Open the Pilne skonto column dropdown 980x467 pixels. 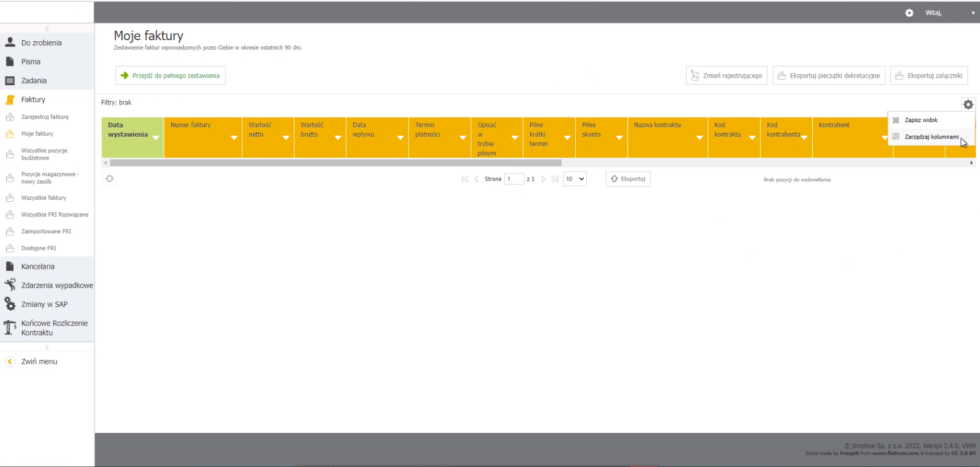(619, 138)
